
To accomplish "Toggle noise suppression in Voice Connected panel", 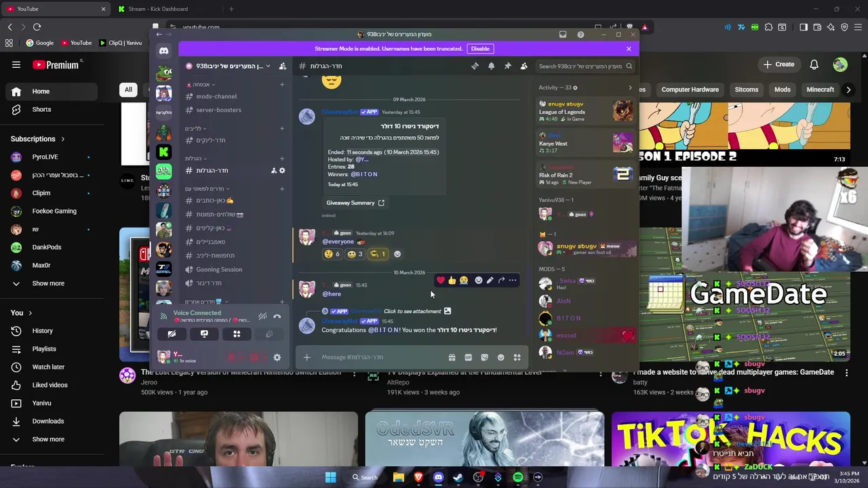I will pos(262,317).
